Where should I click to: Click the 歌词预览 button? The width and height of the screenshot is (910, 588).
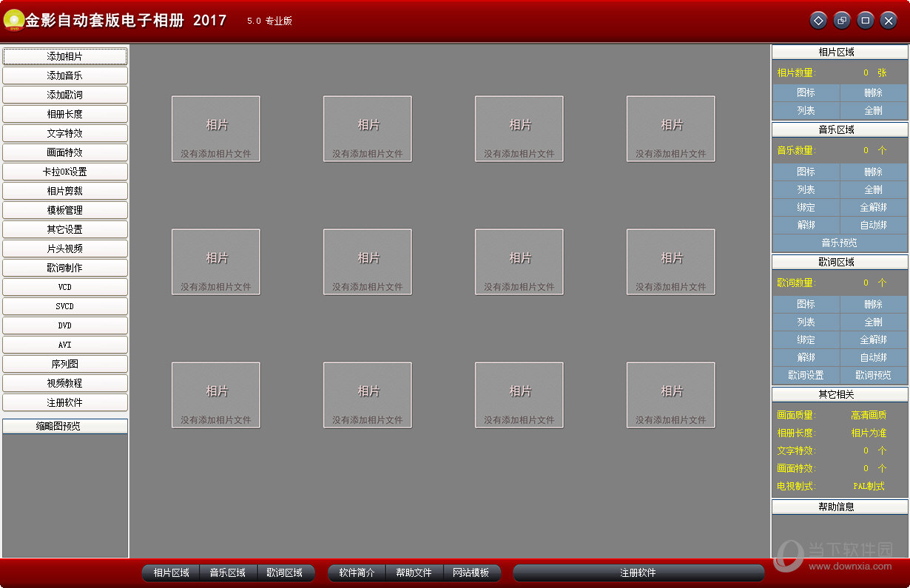(x=874, y=375)
